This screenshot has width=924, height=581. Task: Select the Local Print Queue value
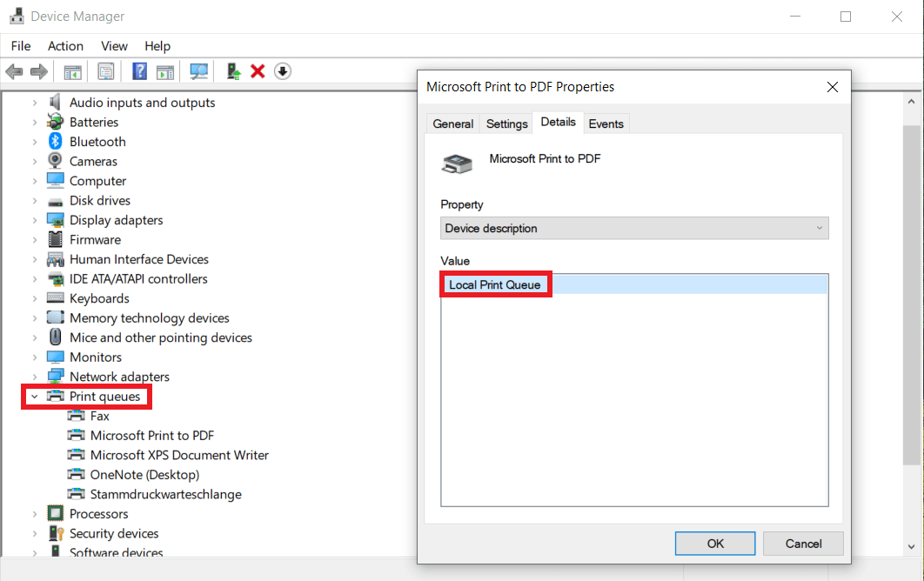(x=495, y=284)
